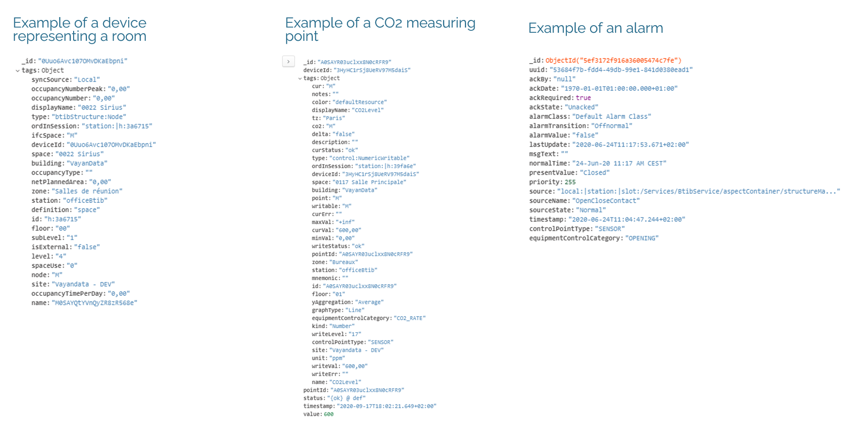868x423 pixels.
Task: Select the zone "Salles de réunion" value
Action: (x=87, y=191)
